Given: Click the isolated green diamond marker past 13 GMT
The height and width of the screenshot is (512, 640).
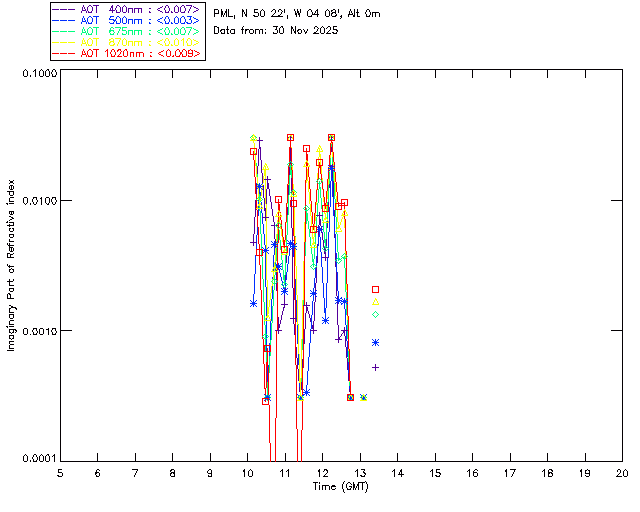Looking at the screenshot, I should pos(376,314).
